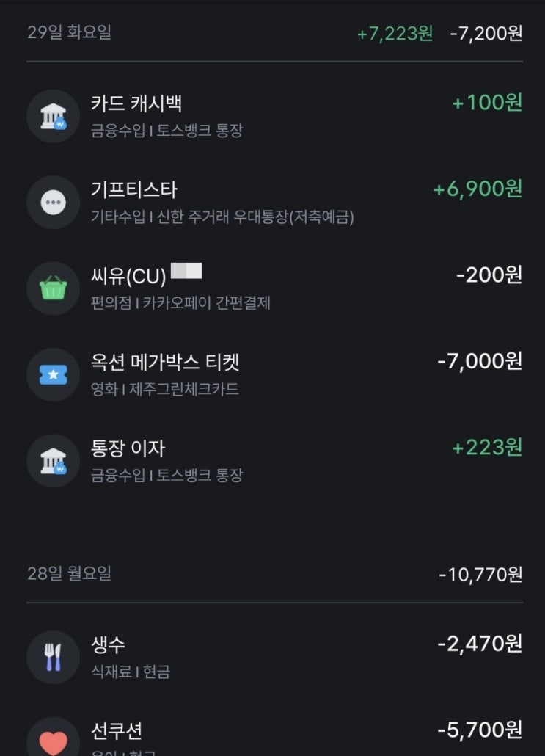Tap the -200원 CU payment amount
Screen dimensions: 545x756
tap(489, 275)
